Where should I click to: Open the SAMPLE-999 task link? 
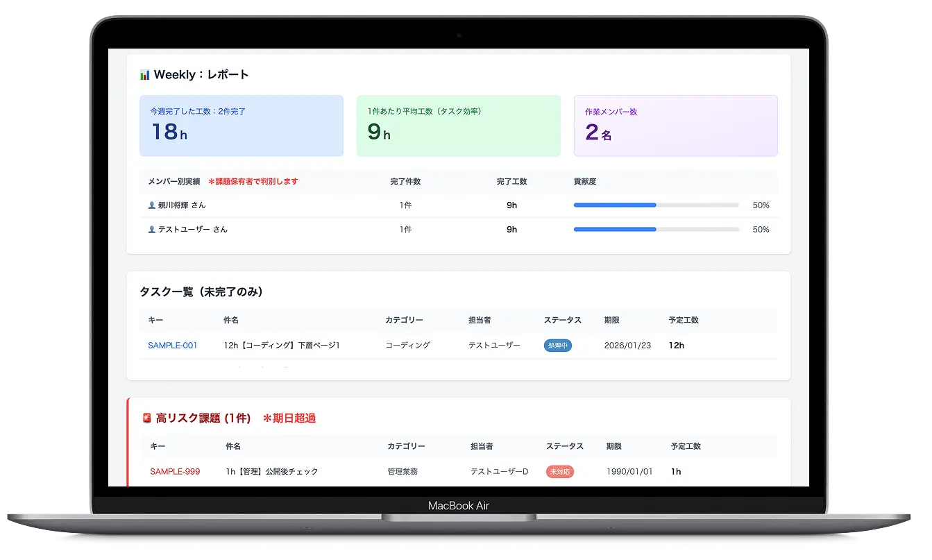point(175,472)
